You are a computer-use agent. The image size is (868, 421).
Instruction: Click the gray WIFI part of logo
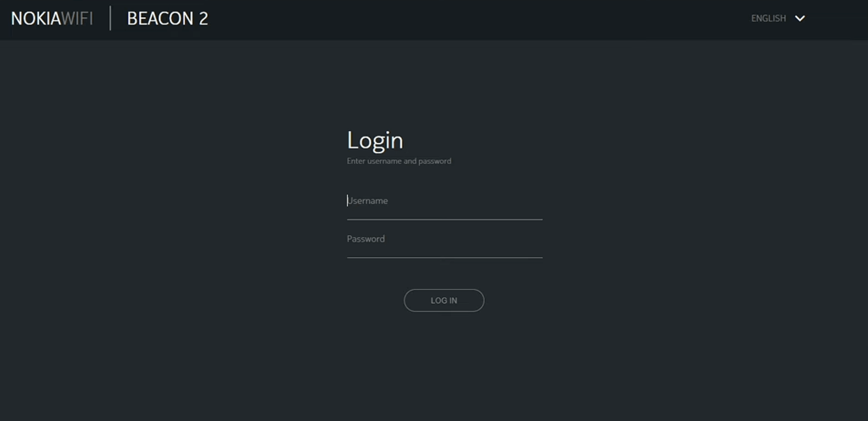[77, 19]
